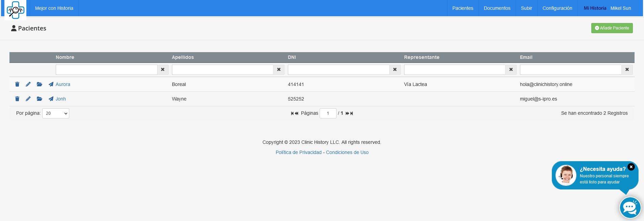Sort by the Nombre column header
This screenshot has width=644, height=221.
click(x=65, y=57)
